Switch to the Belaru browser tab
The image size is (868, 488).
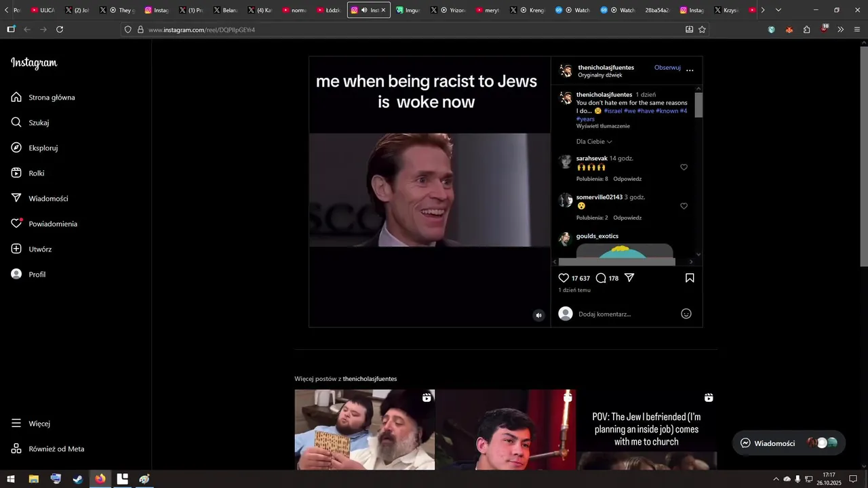[226, 10]
